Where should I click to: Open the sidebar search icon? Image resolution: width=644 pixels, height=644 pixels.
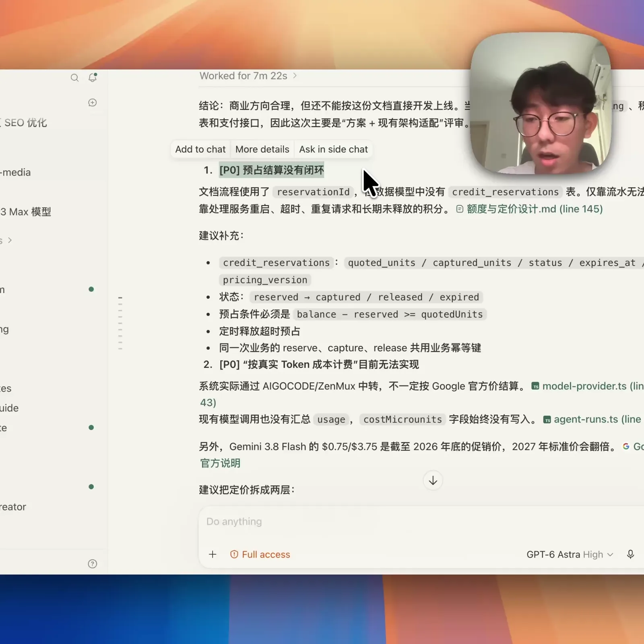(x=74, y=78)
